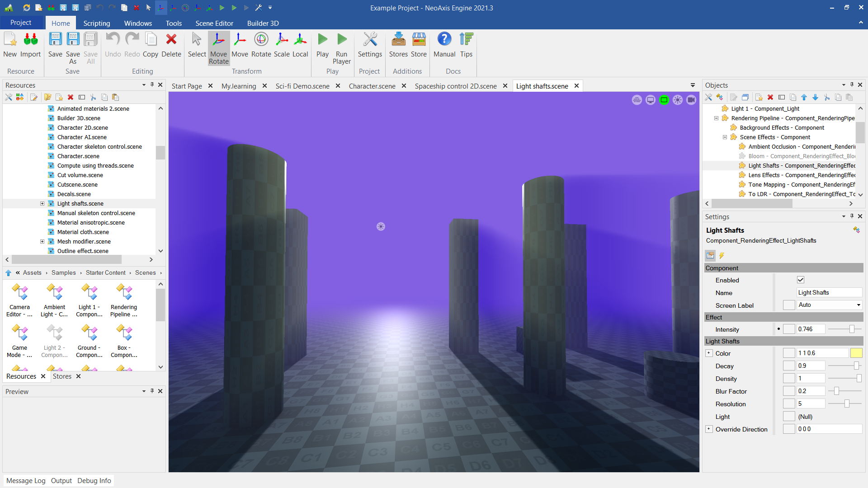This screenshot has width=868, height=488.
Task: Open the Character.scene document tab
Action: (372, 86)
